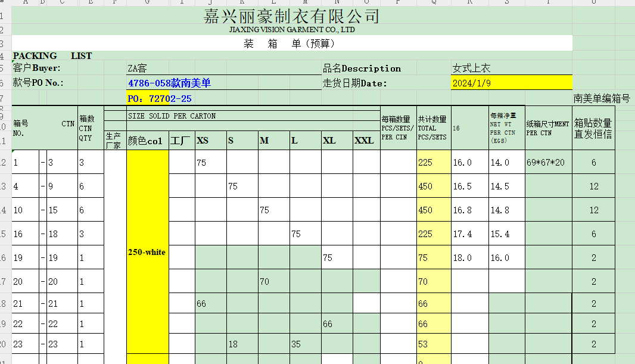This screenshot has height=364, width=635.
Task: Select the yellow 250-white color cell
Action: tap(147, 252)
